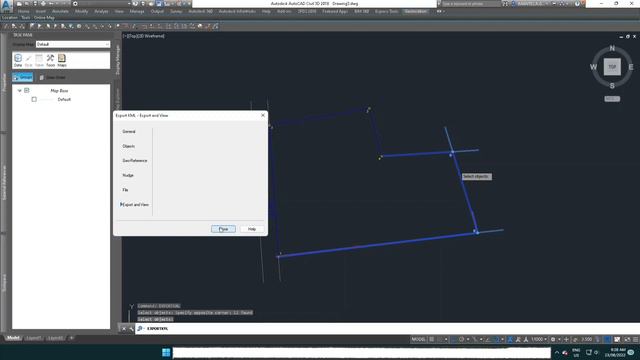Switch to the Layout1 tab
640x360 pixels.
tap(33, 338)
